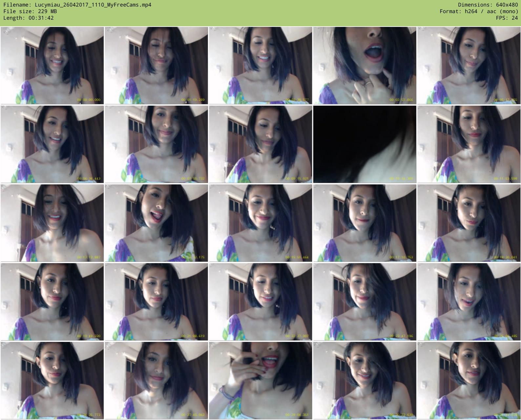The image size is (521, 420).
Task: Select the thumbnail timestamped 00:27:45
Action: [156, 381]
